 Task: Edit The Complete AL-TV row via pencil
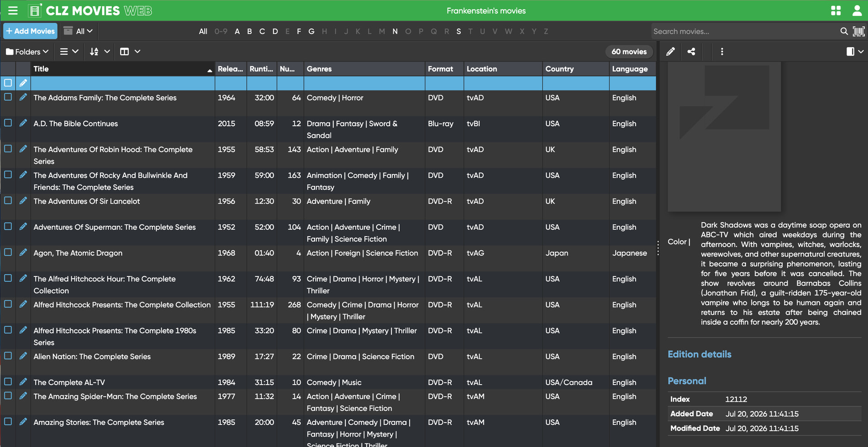tap(23, 382)
